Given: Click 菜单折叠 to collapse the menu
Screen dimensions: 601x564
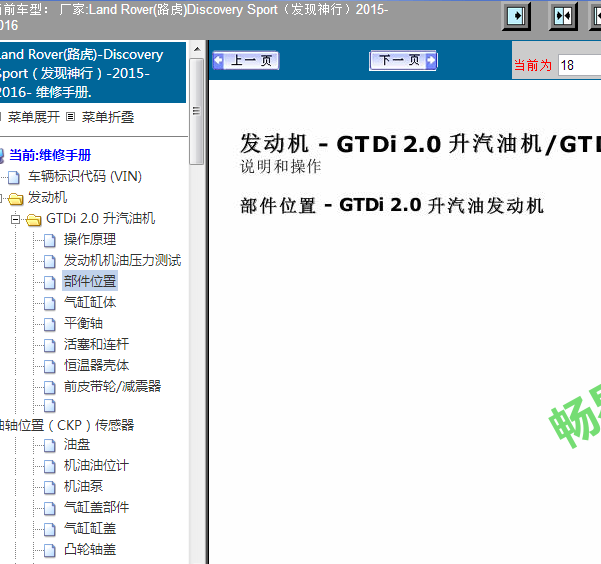Looking at the screenshot, I should 108,117.
